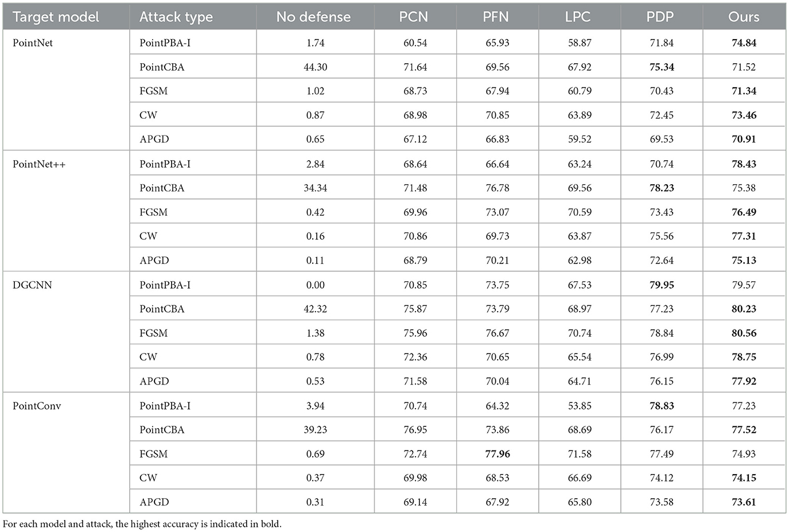Click the bold 80.56 accuracy cell
This screenshot has height=532, width=789.
pos(744,333)
